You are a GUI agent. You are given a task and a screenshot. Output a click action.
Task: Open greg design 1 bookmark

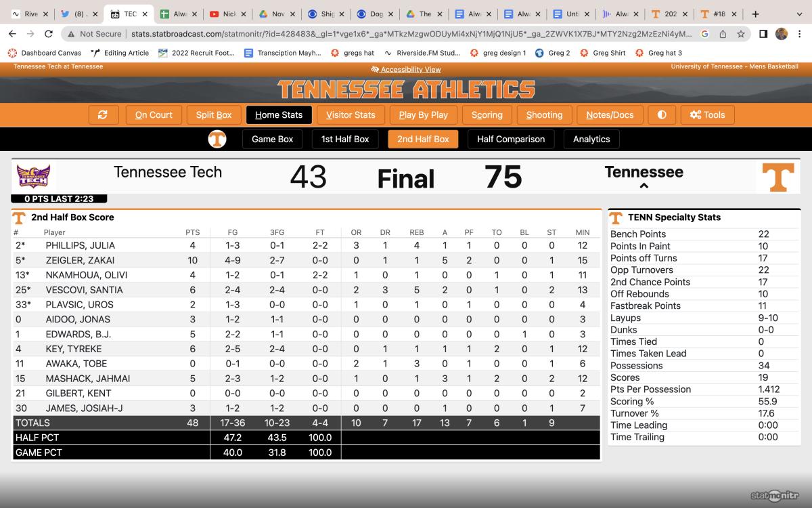498,53
